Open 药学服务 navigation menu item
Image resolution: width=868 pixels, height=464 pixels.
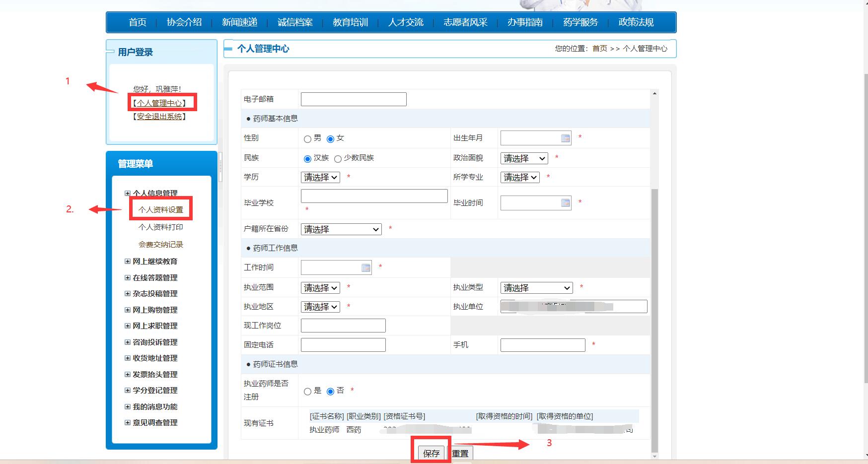point(580,22)
